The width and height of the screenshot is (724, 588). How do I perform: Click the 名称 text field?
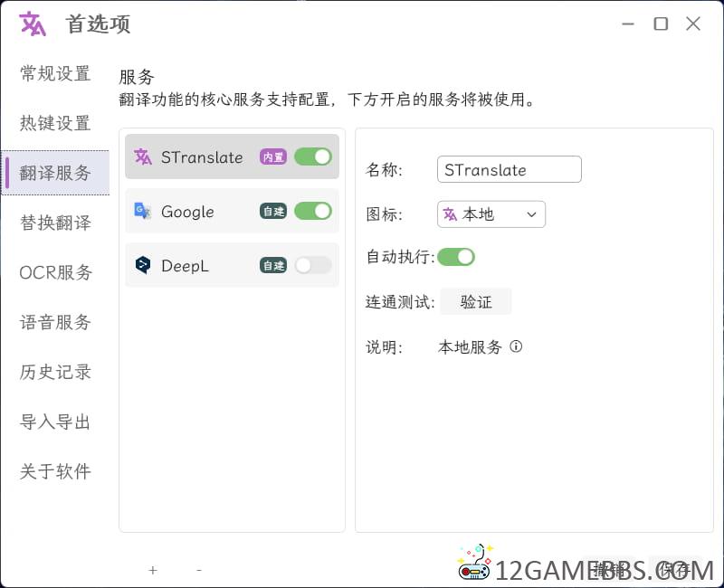click(509, 170)
